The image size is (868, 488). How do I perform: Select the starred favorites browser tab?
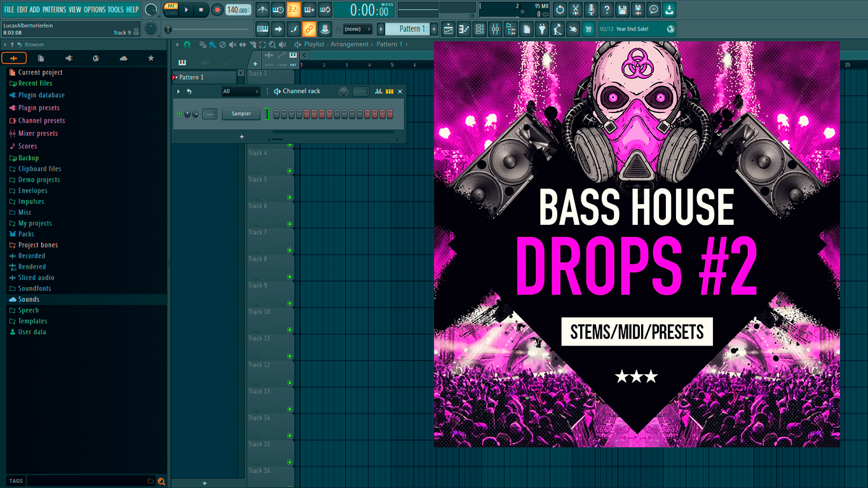click(x=151, y=58)
